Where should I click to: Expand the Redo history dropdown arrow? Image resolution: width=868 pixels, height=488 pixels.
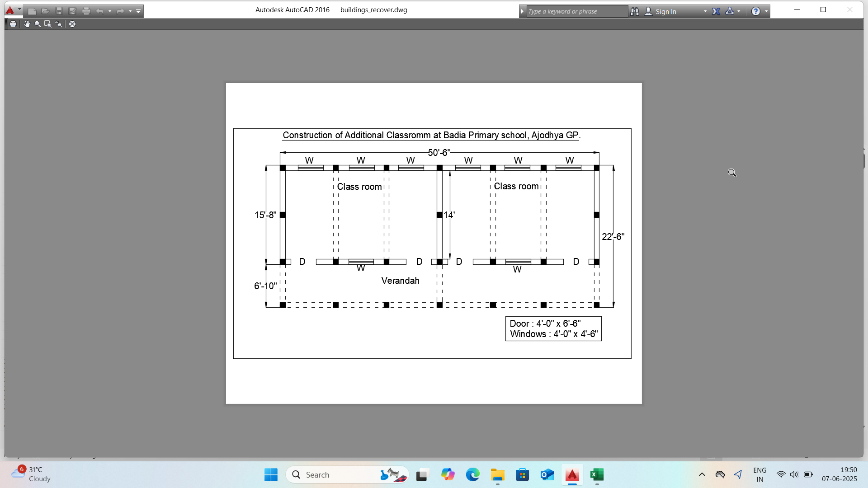130,11
